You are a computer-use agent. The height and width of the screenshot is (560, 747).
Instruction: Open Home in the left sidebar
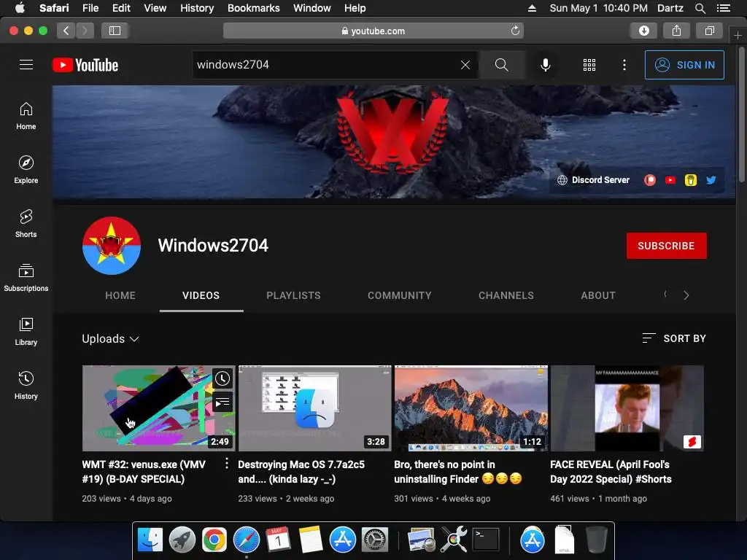pyautogui.click(x=26, y=116)
